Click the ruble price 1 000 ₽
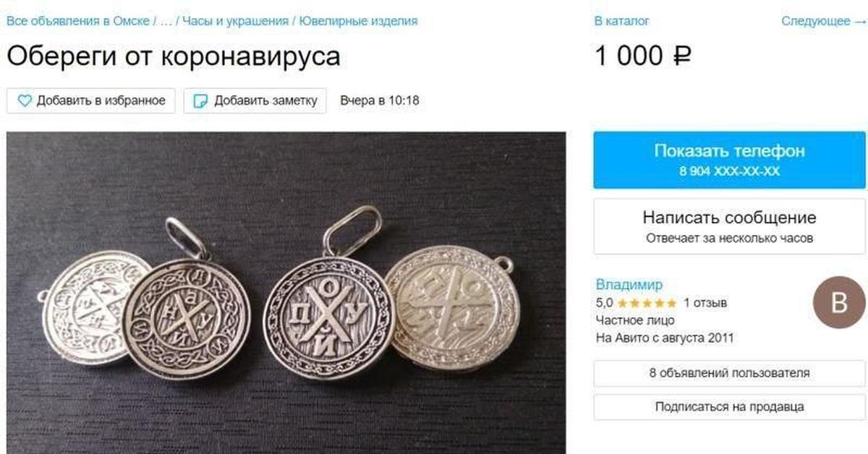 pyautogui.click(x=642, y=56)
